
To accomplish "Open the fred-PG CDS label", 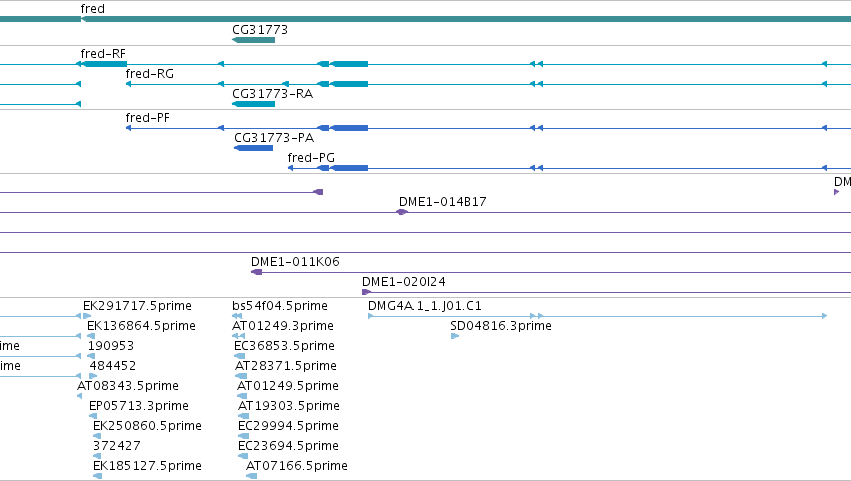I will pos(311,158).
